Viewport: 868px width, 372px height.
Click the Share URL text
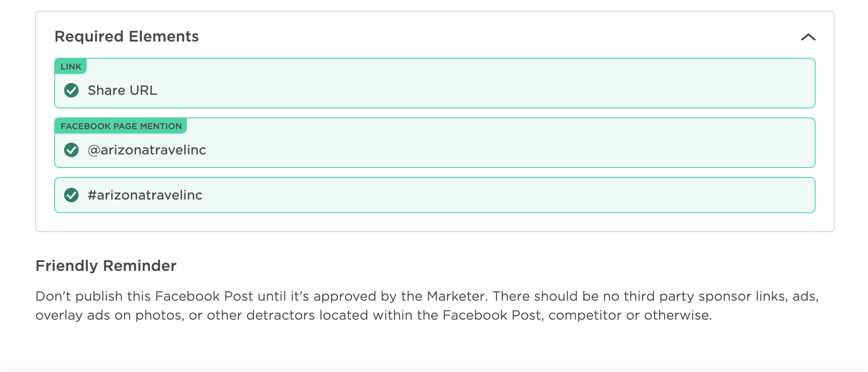click(122, 90)
